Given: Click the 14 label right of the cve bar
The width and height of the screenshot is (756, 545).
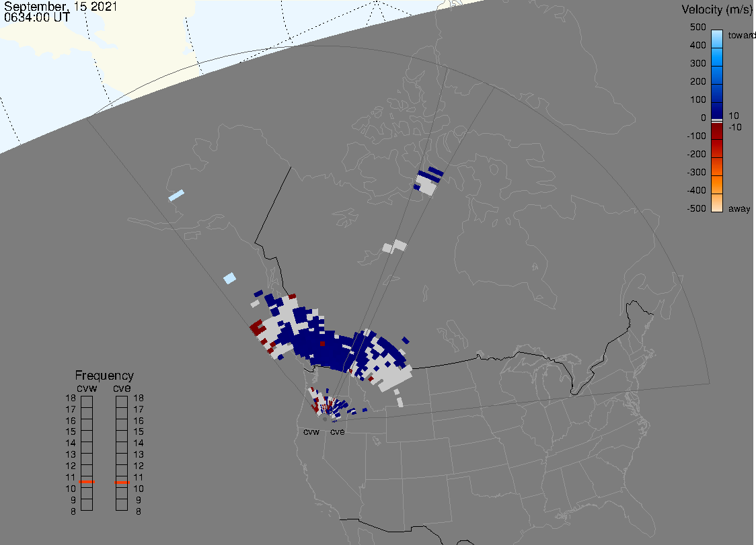Looking at the screenshot, I should (x=139, y=444).
